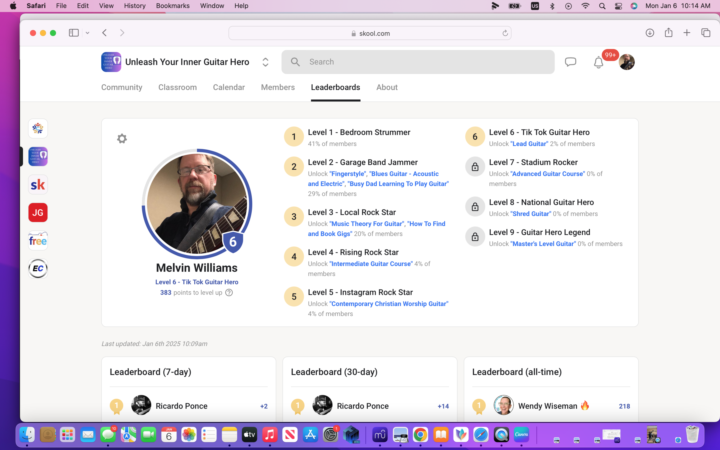The image size is (720, 450).
Task: Click Ricardo Ponce in 7-day leaderboard
Action: pyautogui.click(x=182, y=406)
